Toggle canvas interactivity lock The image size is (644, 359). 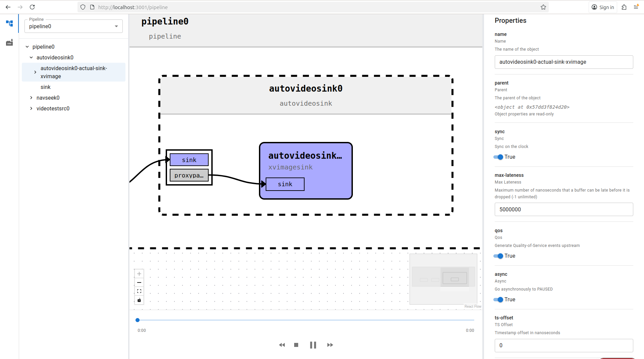pyautogui.click(x=139, y=300)
